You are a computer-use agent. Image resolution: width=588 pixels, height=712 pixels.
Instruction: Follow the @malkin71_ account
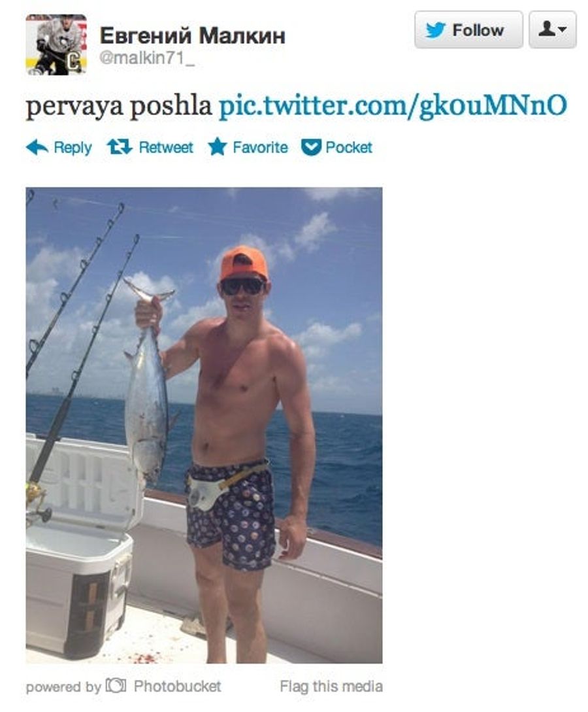pyautogui.click(x=468, y=30)
